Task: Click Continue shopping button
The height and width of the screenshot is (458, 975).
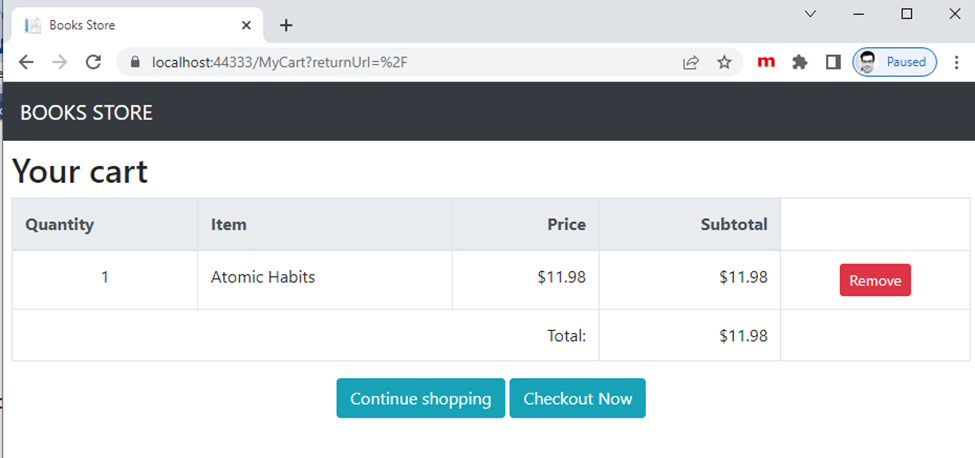Action: coord(420,398)
